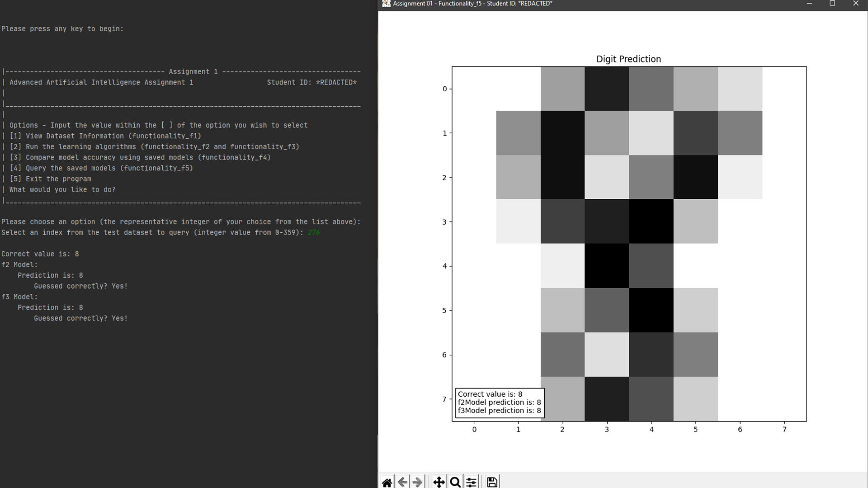Close the Functionality_f5 figure window
The width and height of the screenshot is (868, 488).
point(856,4)
